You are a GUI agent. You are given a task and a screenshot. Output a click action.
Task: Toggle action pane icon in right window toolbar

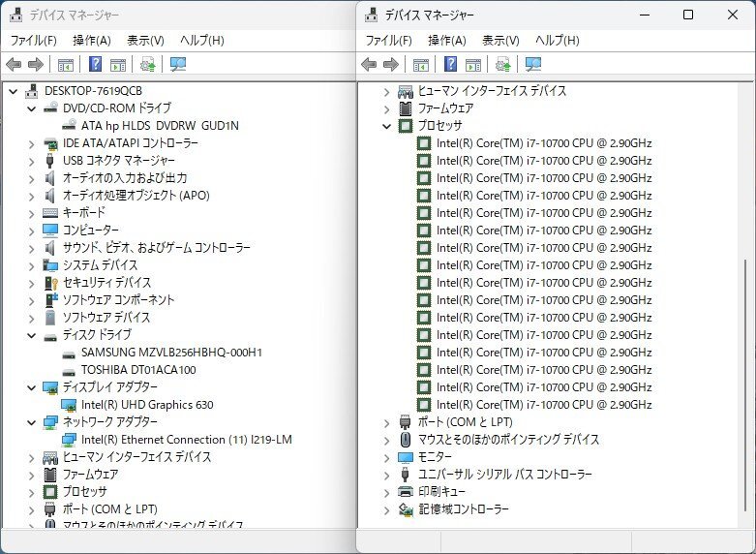(473, 65)
